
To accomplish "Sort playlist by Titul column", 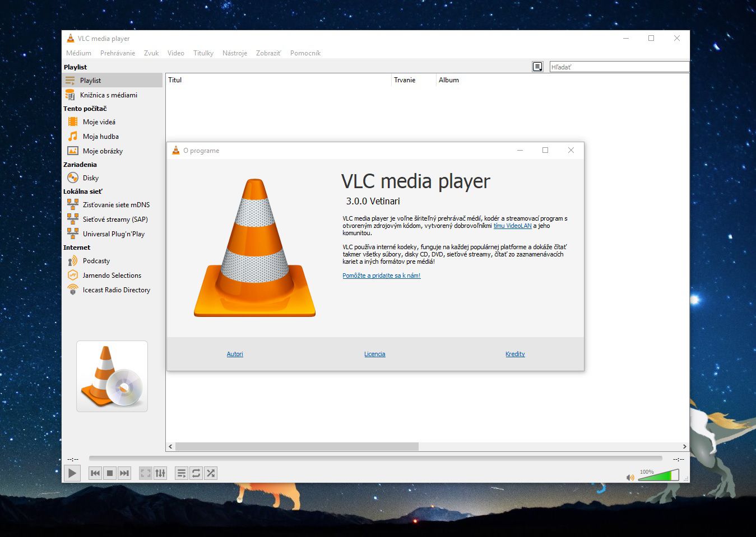I will tap(279, 80).
